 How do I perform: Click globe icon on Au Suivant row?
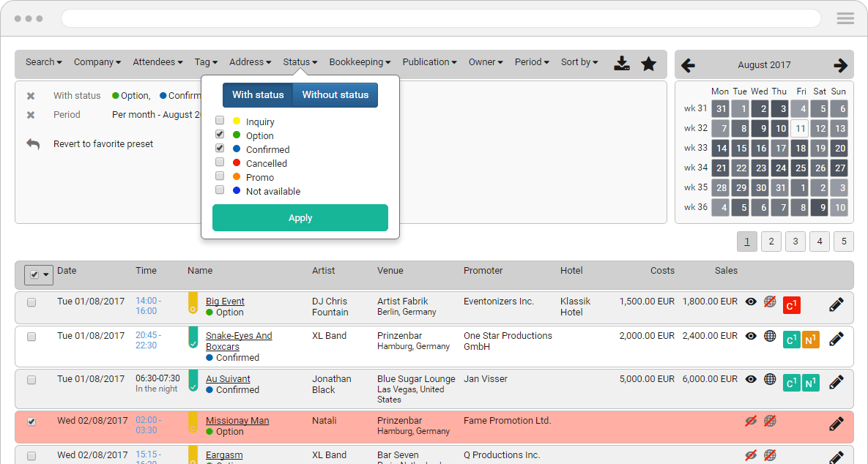point(770,379)
